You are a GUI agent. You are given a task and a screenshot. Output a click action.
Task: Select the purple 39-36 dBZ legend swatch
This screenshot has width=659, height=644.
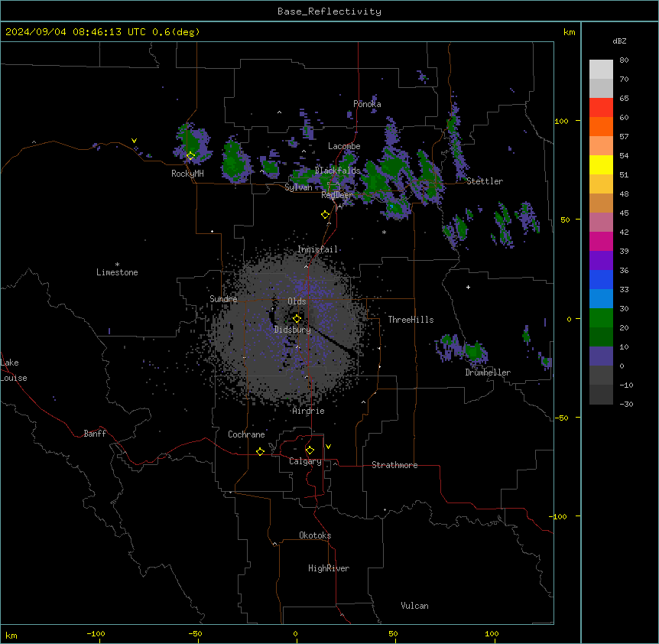tap(601, 261)
